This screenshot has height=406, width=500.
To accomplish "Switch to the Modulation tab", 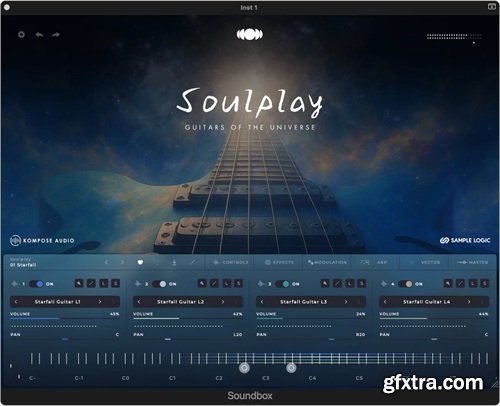I will pyautogui.click(x=327, y=262).
